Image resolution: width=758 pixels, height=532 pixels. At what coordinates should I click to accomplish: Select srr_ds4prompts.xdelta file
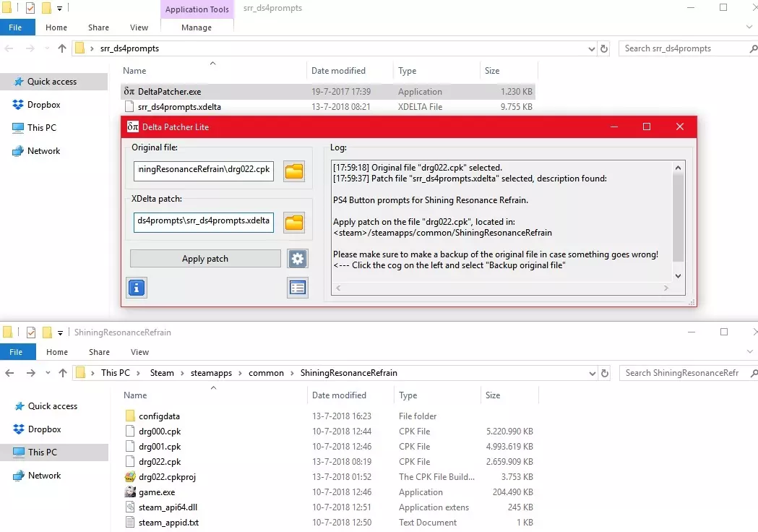(328, 107)
